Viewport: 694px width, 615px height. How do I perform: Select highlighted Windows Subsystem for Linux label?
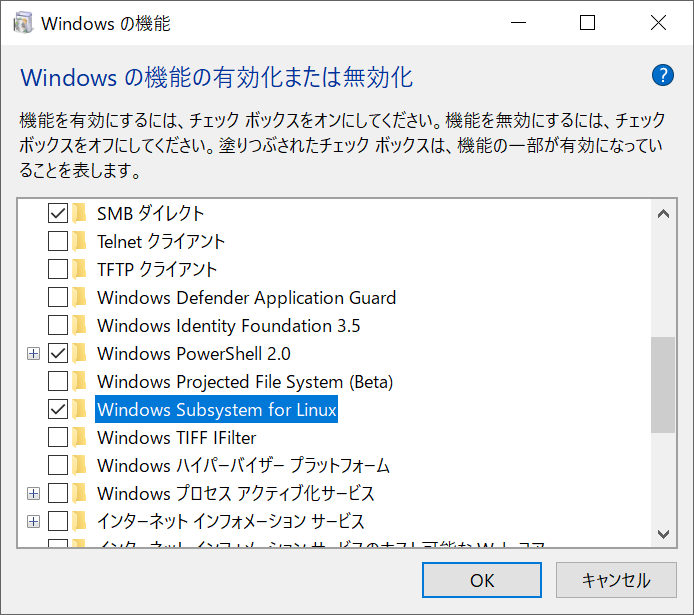pos(216,409)
